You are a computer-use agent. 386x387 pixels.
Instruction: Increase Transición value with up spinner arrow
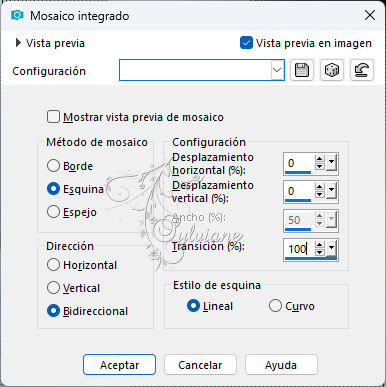coord(319,245)
